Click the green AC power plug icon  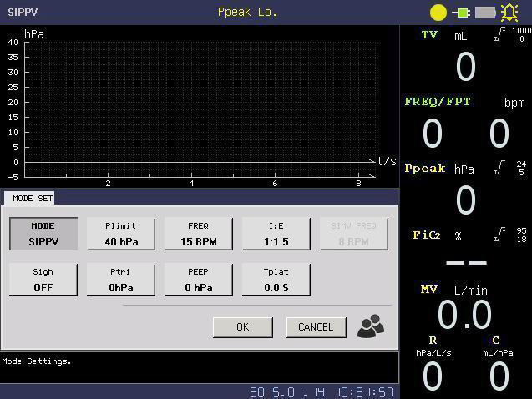click(461, 13)
